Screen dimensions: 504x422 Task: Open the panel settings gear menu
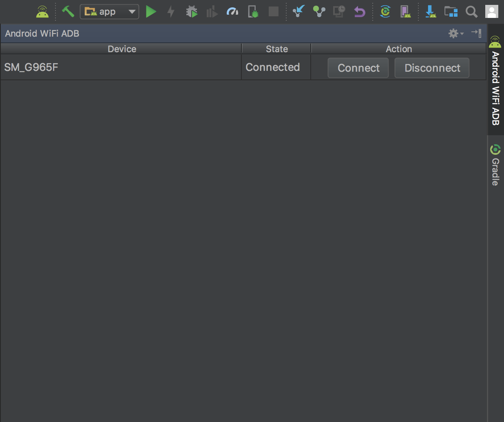pos(456,33)
